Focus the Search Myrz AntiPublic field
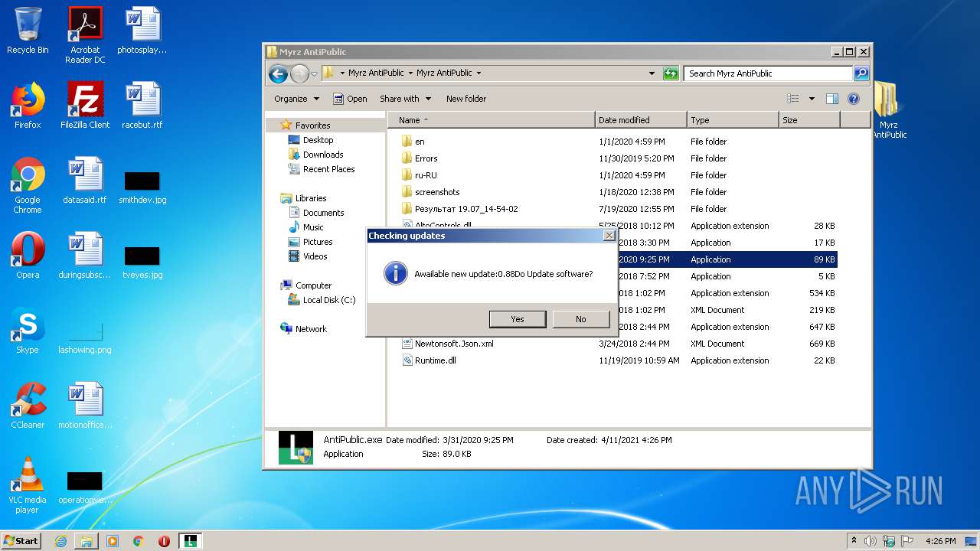This screenshot has height=551, width=980. (768, 73)
